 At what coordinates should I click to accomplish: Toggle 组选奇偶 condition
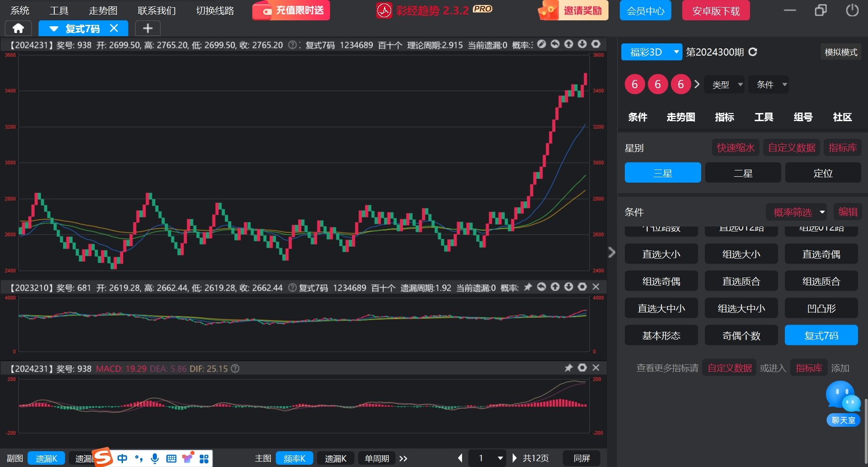click(x=661, y=281)
